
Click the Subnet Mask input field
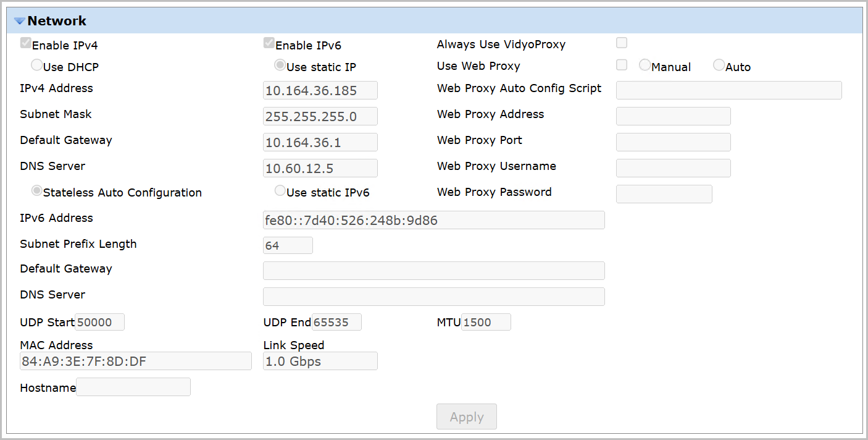pos(320,116)
